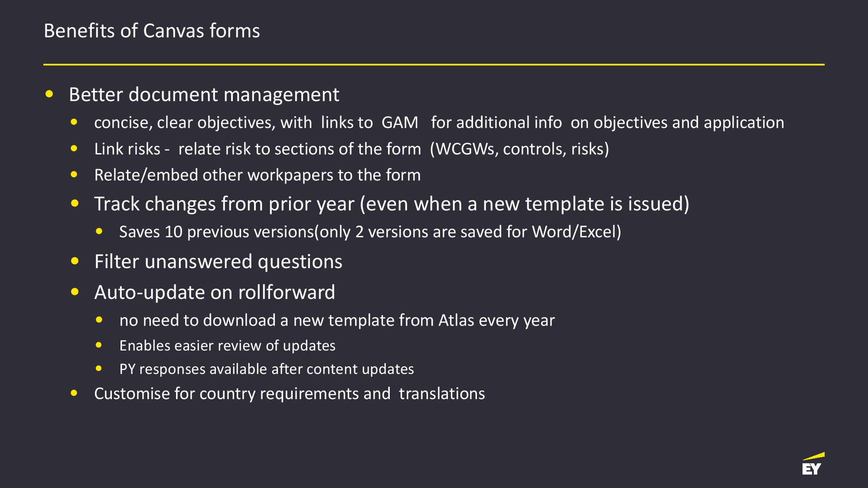868x488 pixels.
Task: Select the Saves 10 previous versions line
Action: click(x=370, y=232)
